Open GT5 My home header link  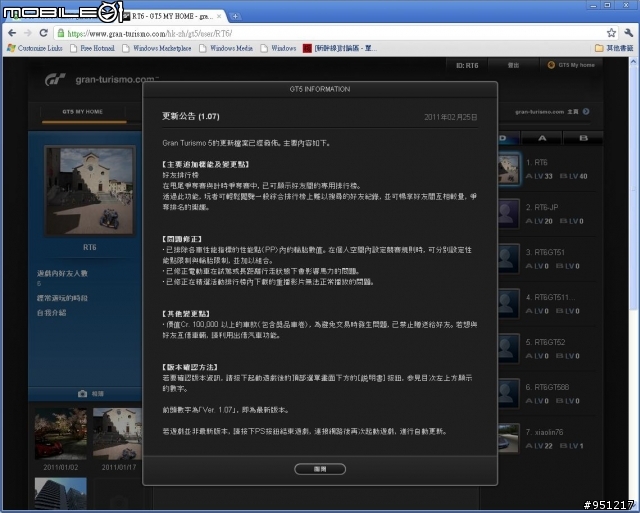coord(571,65)
